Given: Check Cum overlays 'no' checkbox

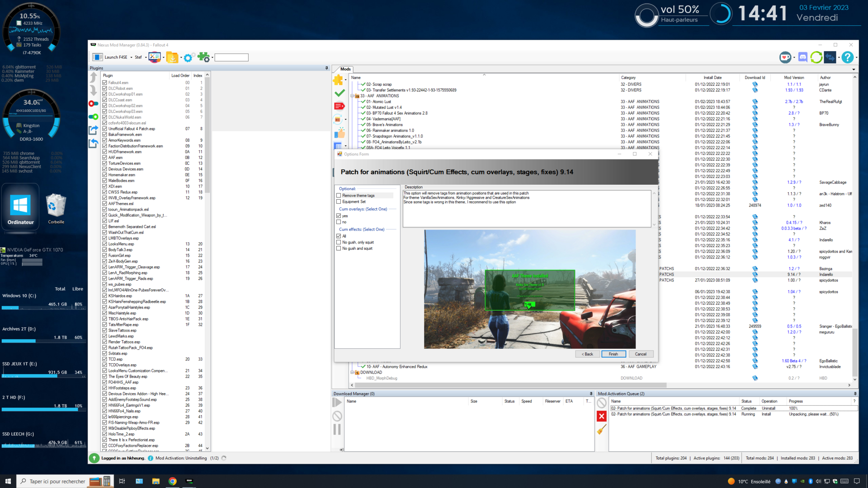Looking at the screenshot, I should click(x=339, y=222).
